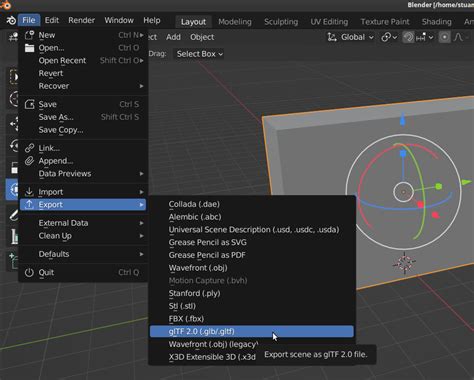Expand the Import submenu
The image size is (474, 380).
[83, 192]
